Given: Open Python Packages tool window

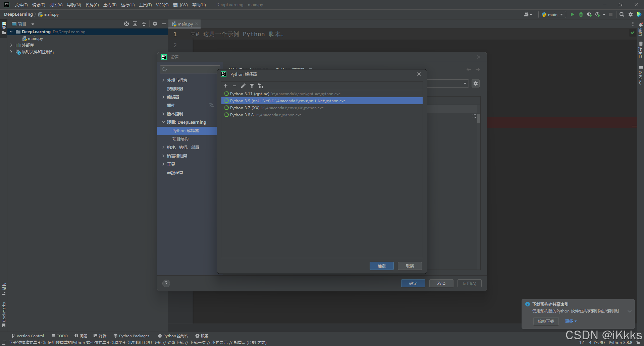Looking at the screenshot, I should [x=131, y=336].
